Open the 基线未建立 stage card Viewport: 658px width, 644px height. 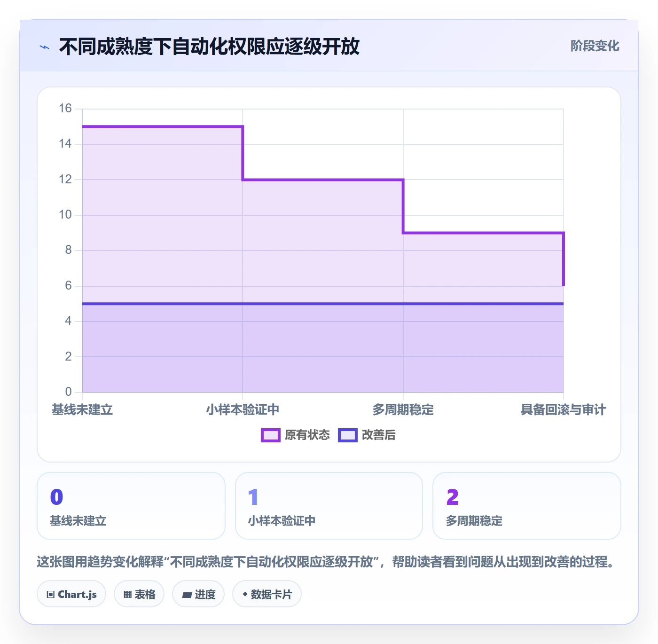pos(131,506)
